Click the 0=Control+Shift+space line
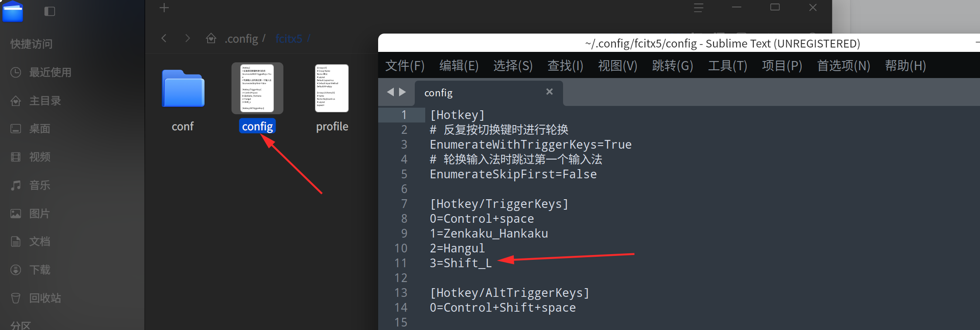Viewport: 980px width, 330px height. pos(502,307)
